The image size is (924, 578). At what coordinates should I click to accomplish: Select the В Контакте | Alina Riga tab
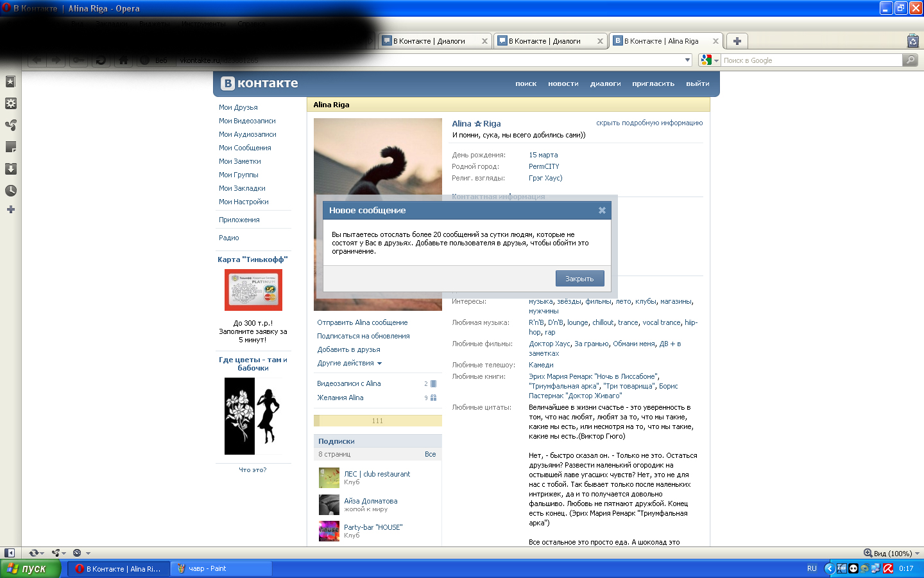click(666, 40)
